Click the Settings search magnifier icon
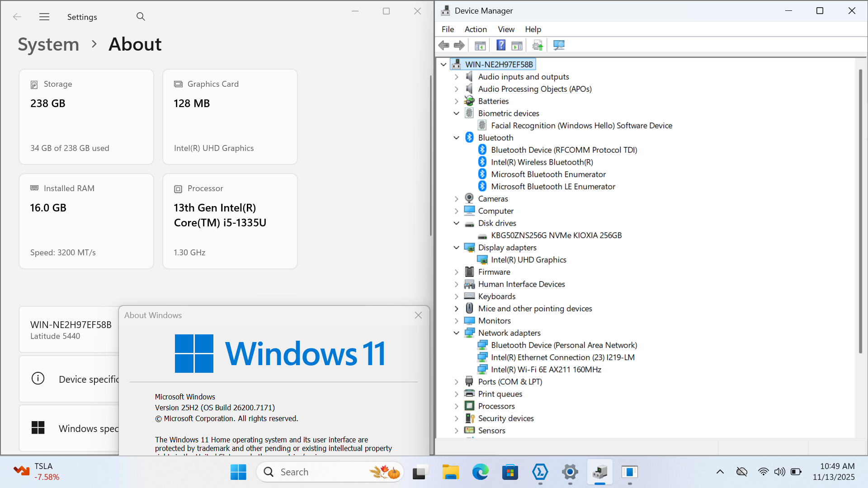The width and height of the screenshot is (868, 488). coord(141,17)
